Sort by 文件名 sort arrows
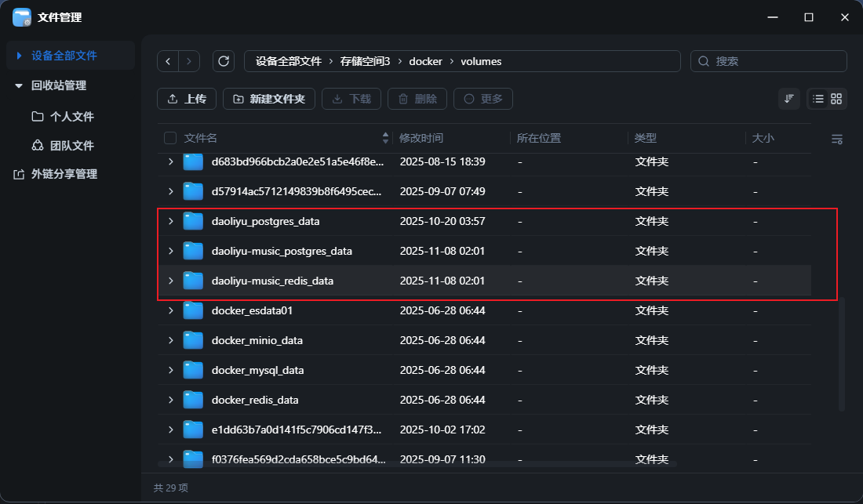The width and height of the screenshot is (863, 504). 385,138
